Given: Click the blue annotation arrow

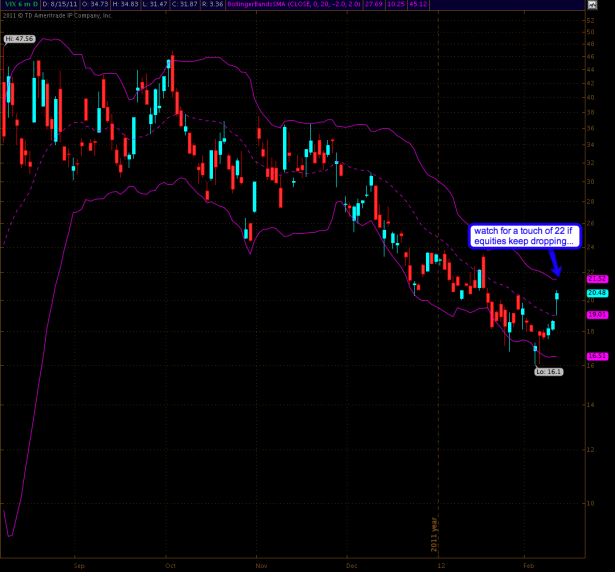Looking at the screenshot, I should click(555, 264).
